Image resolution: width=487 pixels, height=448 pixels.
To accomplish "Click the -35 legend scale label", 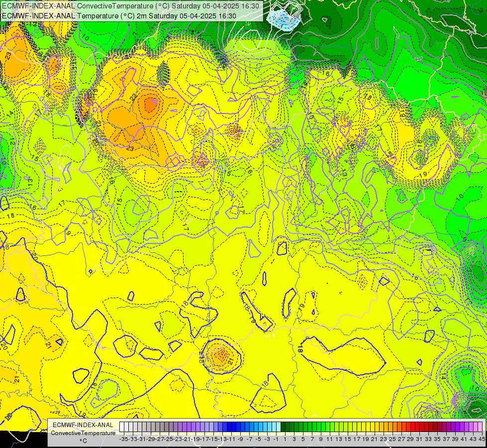I will point(123,439).
